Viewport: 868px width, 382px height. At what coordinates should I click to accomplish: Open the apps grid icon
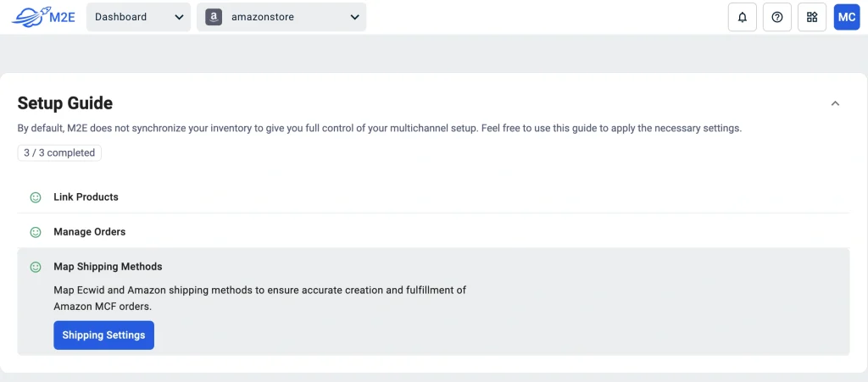pos(812,17)
